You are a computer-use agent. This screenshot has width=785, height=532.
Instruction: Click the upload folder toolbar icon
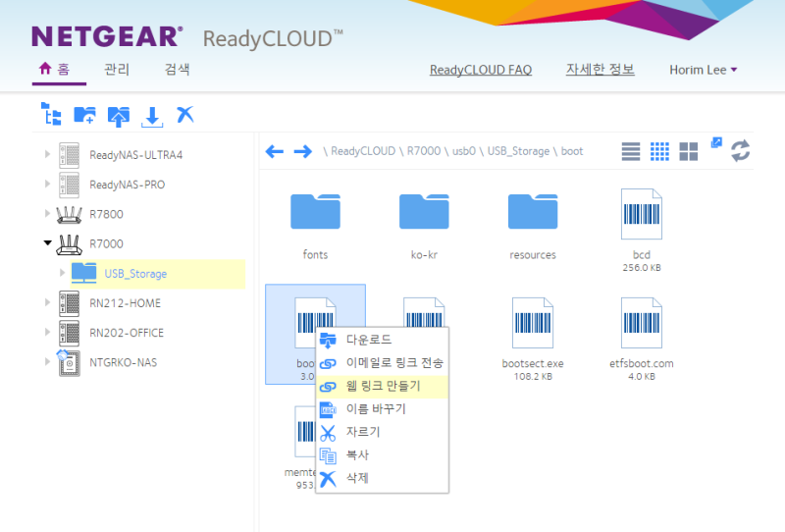coord(119,116)
